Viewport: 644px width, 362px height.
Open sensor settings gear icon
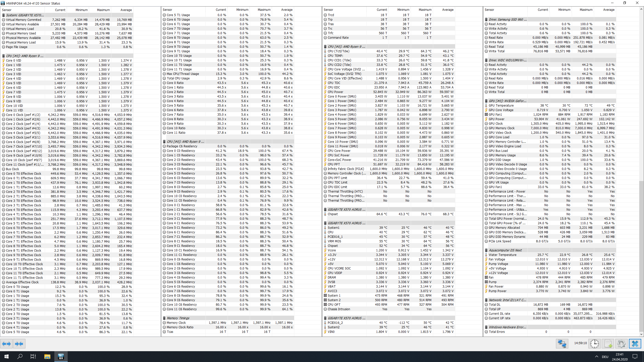point(621,344)
